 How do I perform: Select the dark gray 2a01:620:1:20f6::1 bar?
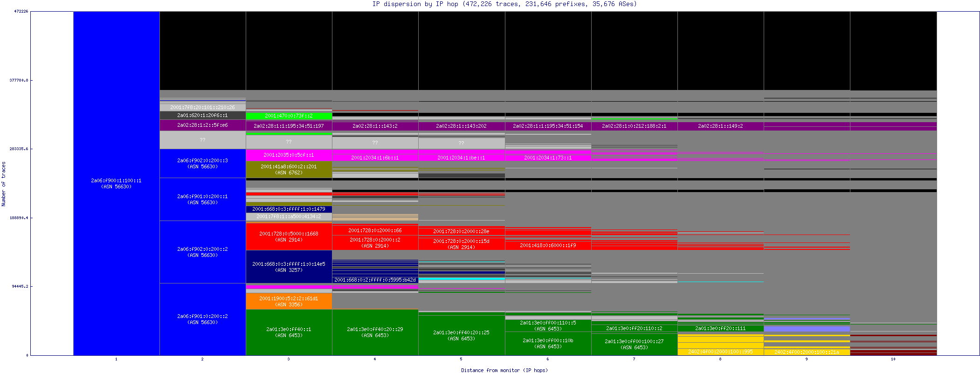[x=202, y=115]
